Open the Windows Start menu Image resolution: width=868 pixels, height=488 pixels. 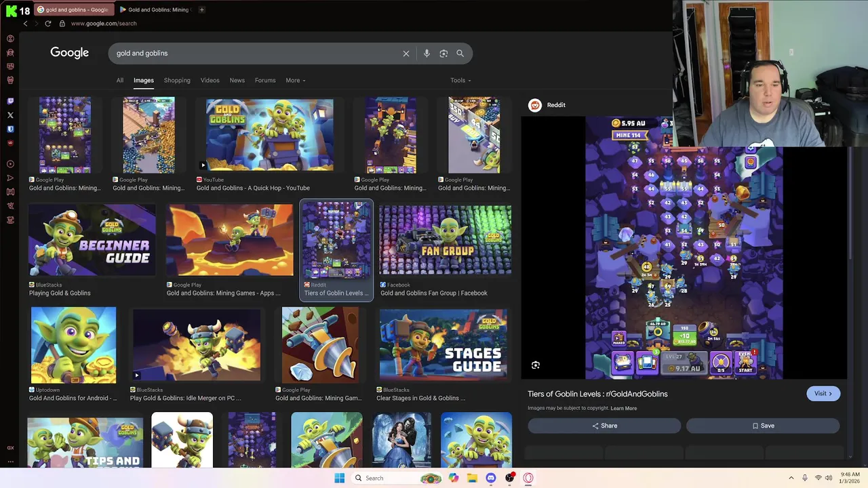340,478
